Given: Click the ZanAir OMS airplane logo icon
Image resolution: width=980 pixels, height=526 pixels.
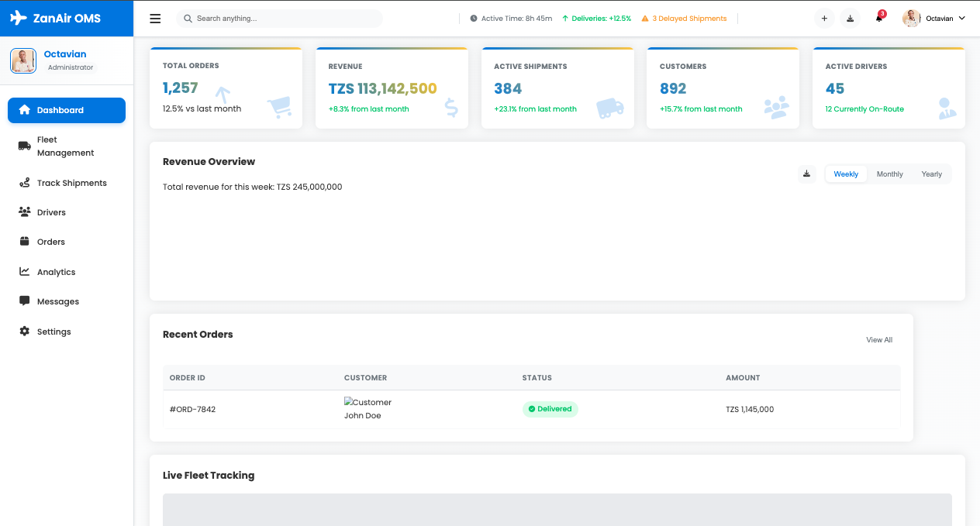Looking at the screenshot, I should pos(19,18).
